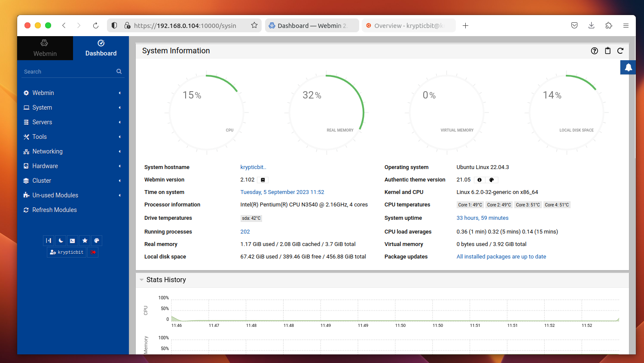This screenshot has height=363, width=644.
Task: Open help via the question mark icon
Action: click(x=595, y=51)
